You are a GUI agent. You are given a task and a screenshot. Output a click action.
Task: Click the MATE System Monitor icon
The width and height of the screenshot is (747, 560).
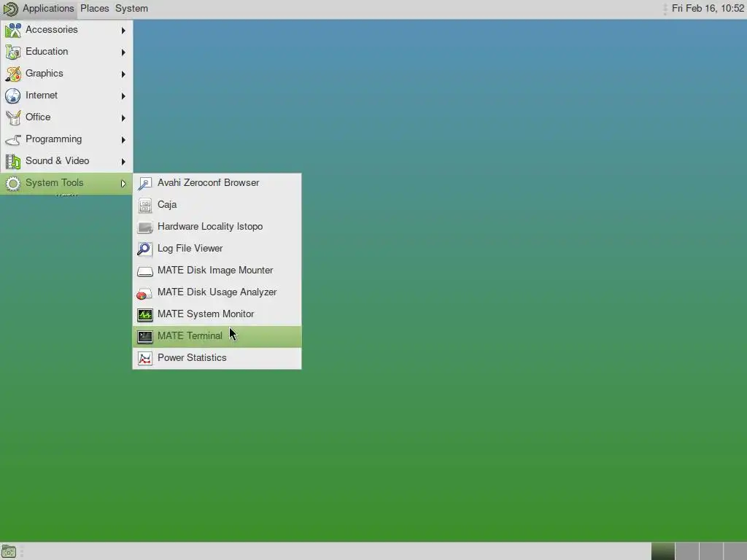[x=145, y=315]
